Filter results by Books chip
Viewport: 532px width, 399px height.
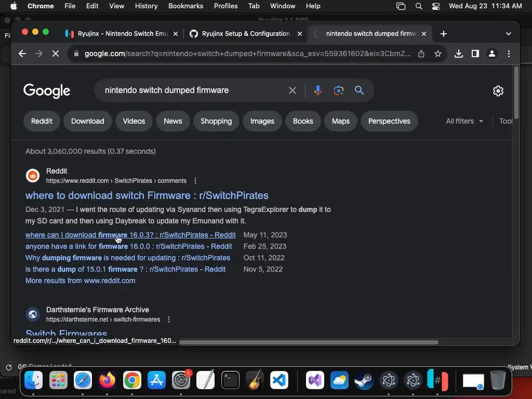(x=303, y=121)
